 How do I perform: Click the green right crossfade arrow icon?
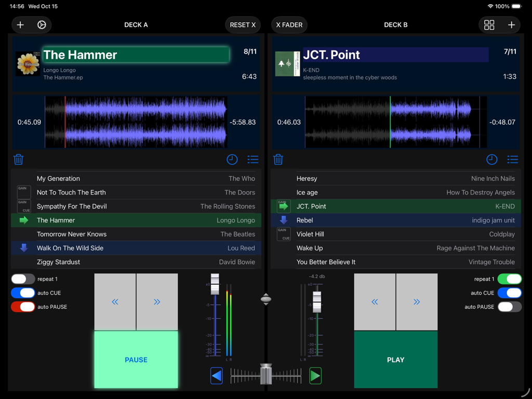pyautogui.click(x=315, y=376)
